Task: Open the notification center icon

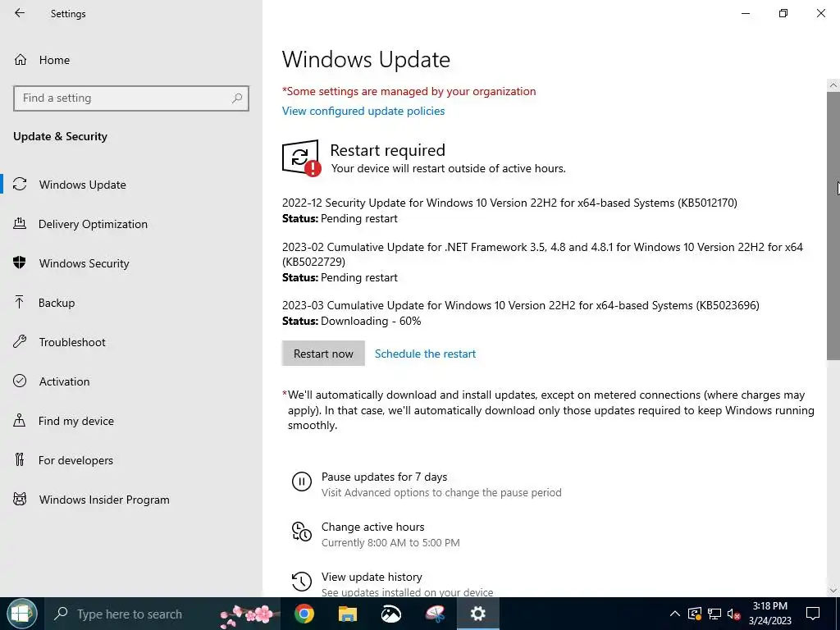Action: coord(813,614)
